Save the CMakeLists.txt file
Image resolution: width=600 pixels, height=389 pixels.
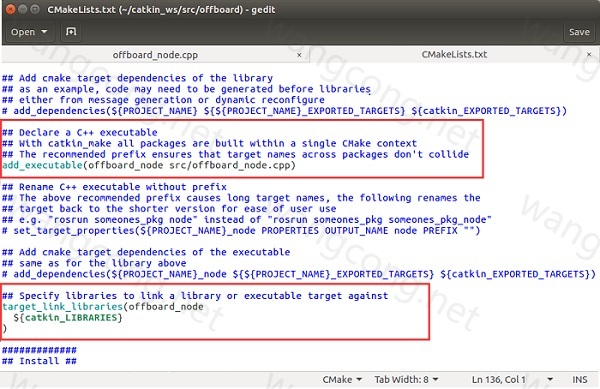point(579,32)
